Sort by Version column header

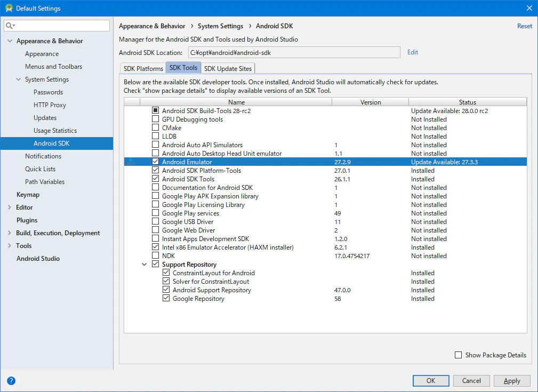point(370,102)
